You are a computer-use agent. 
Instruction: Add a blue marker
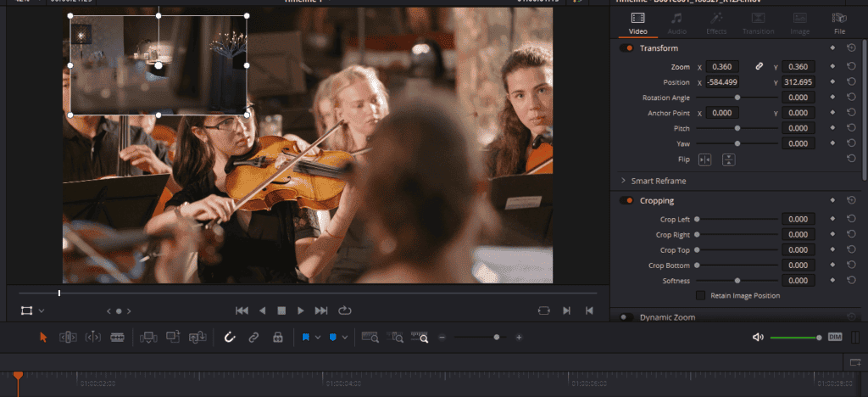click(x=332, y=338)
